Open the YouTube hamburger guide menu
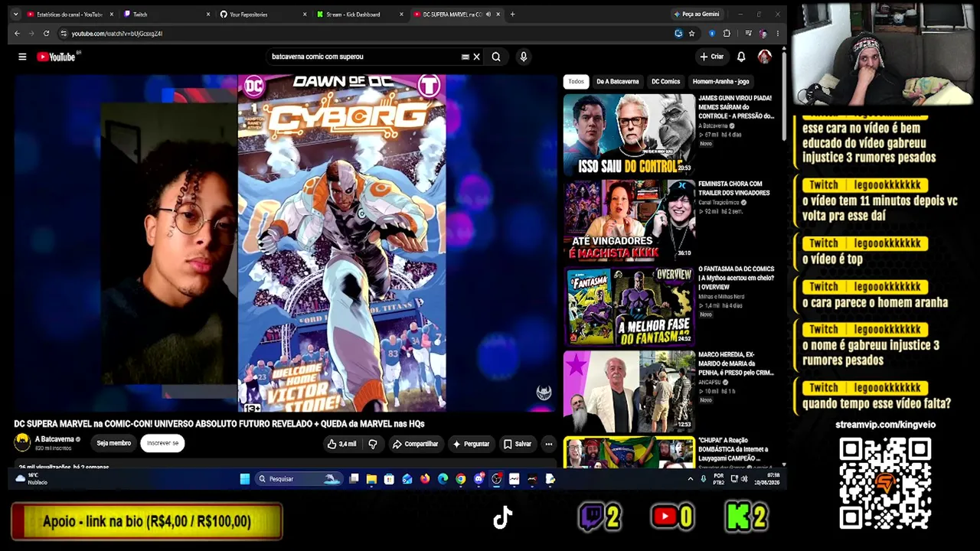Image resolution: width=980 pixels, height=551 pixels. [x=22, y=57]
